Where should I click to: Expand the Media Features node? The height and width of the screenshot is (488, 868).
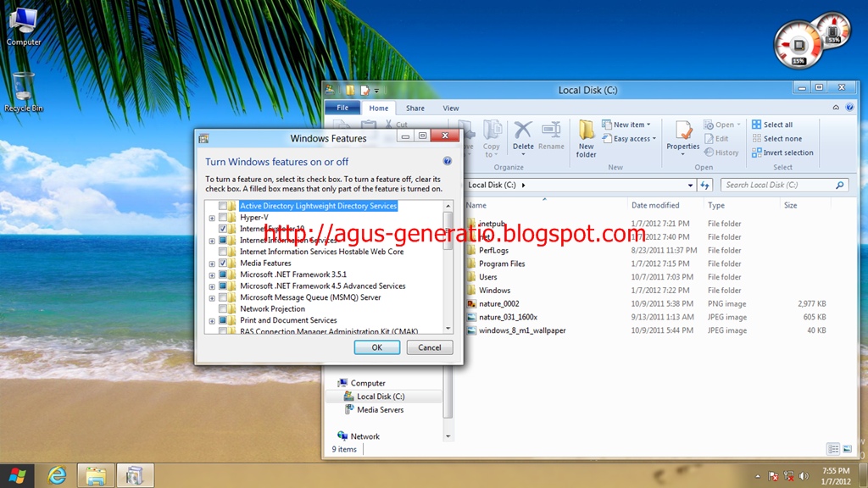[212, 263]
